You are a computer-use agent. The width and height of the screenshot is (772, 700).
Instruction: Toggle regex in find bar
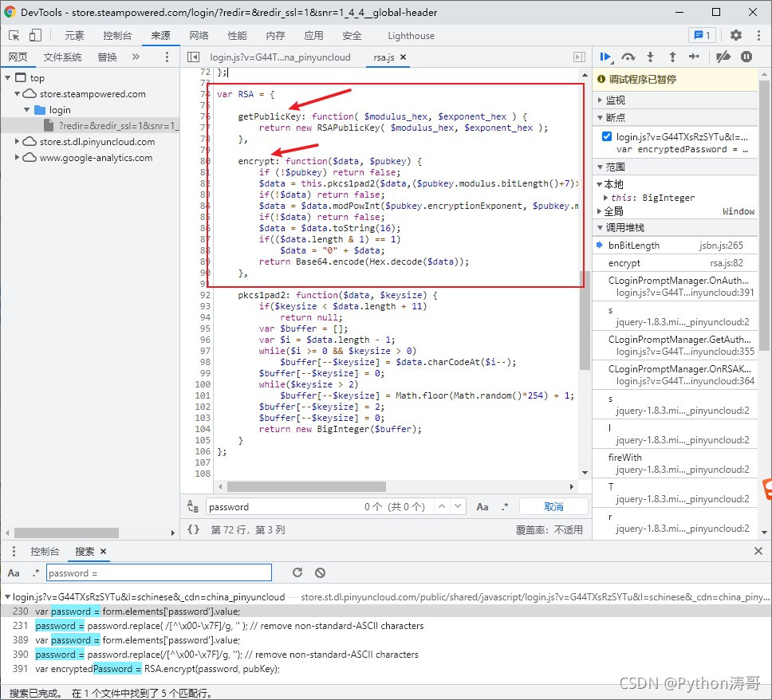click(505, 506)
